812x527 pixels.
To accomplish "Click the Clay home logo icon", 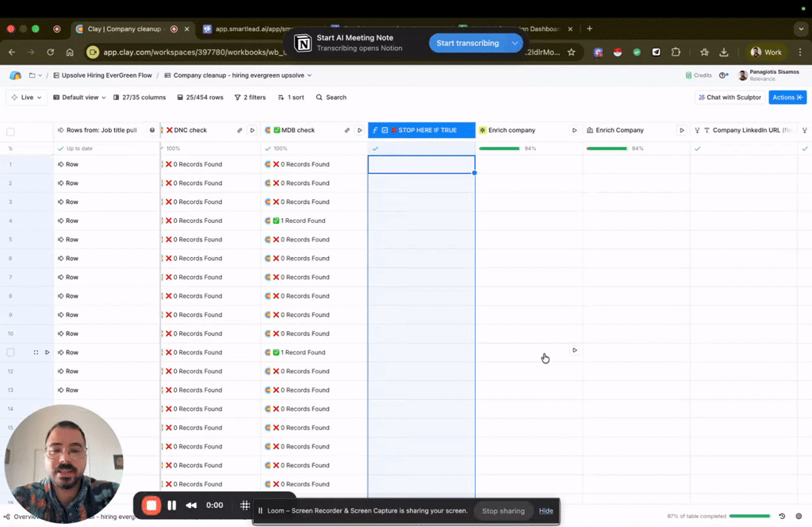I will 15,75.
